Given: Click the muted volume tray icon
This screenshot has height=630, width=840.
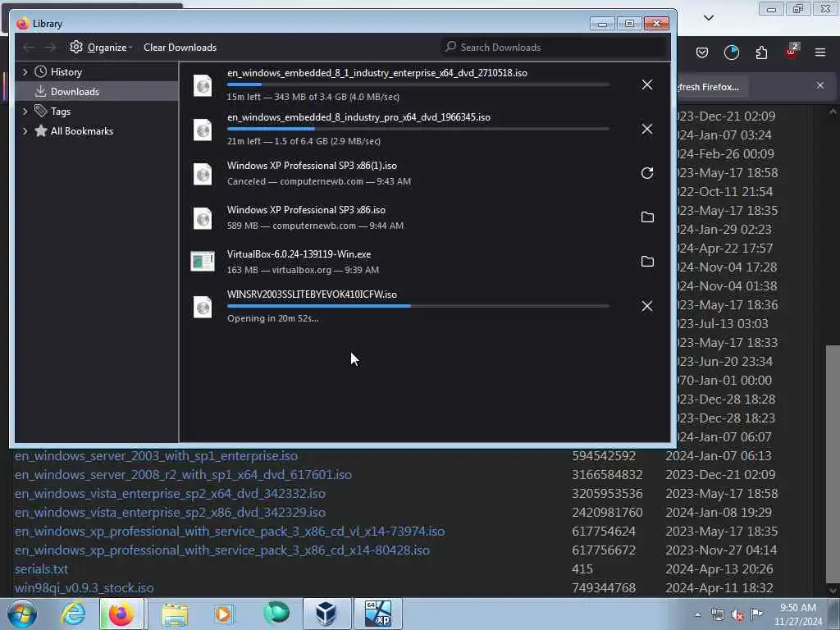Looking at the screenshot, I should point(737,615).
